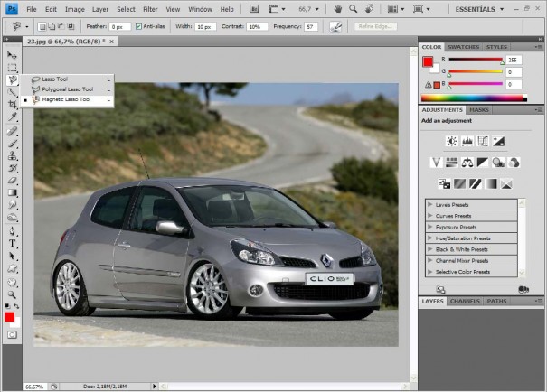Expand Black & White Presets
Screen dimensions: 547x392
(429, 249)
